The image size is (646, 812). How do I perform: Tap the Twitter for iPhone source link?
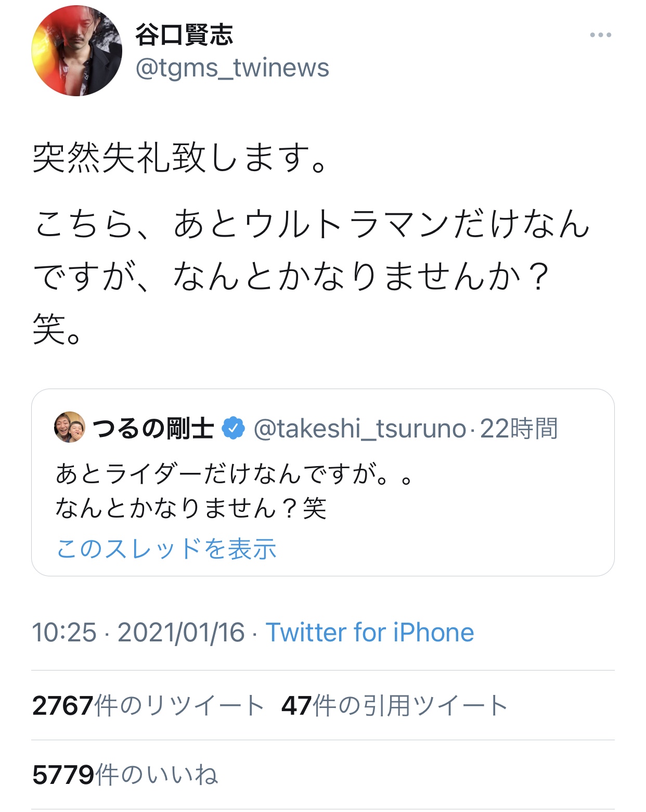[370, 633]
